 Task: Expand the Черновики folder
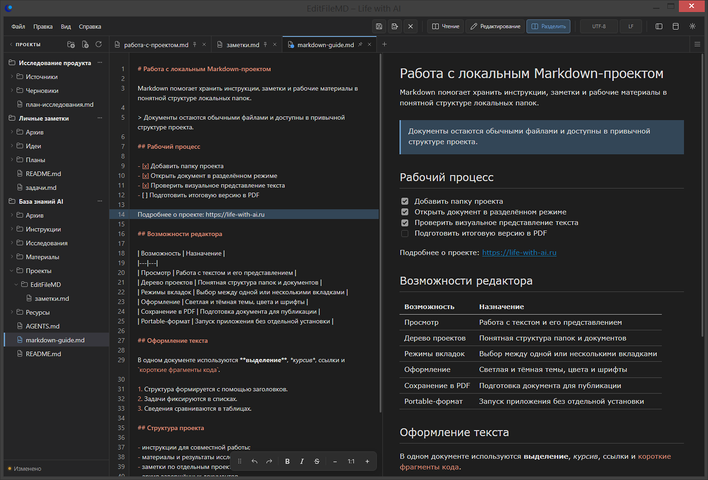click(x=12, y=91)
